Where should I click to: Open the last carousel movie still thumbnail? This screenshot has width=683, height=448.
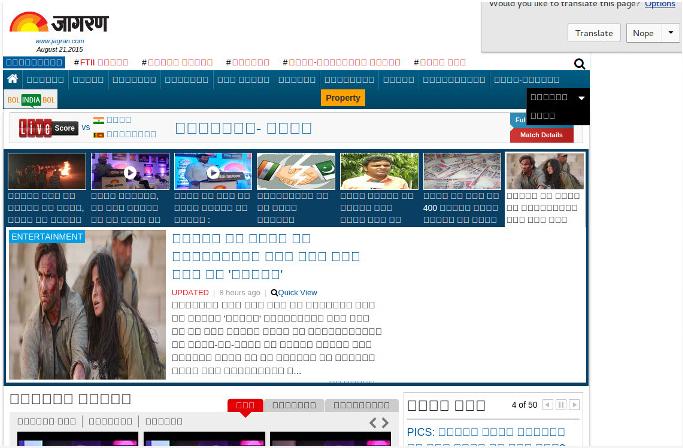click(545, 171)
